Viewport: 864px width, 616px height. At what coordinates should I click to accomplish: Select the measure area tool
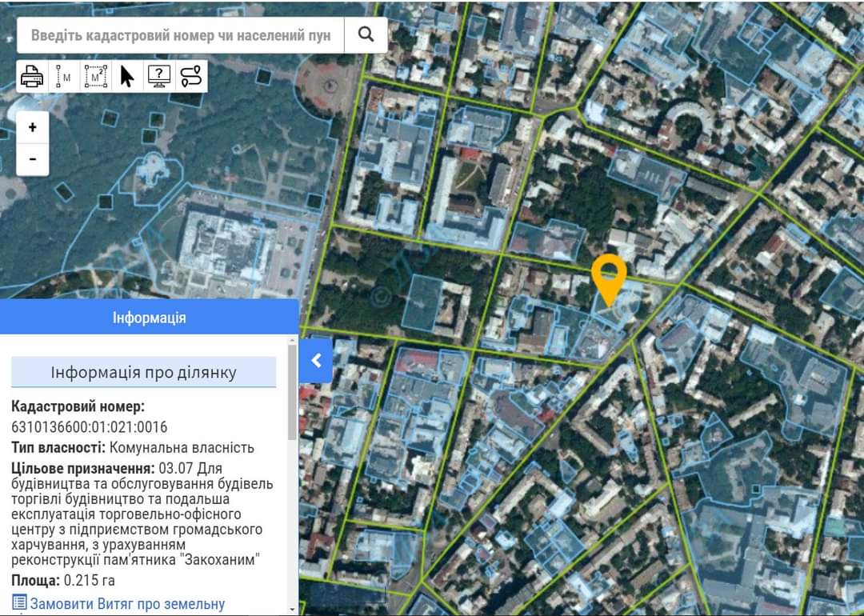pyautogui.click(x=96, y=76)
